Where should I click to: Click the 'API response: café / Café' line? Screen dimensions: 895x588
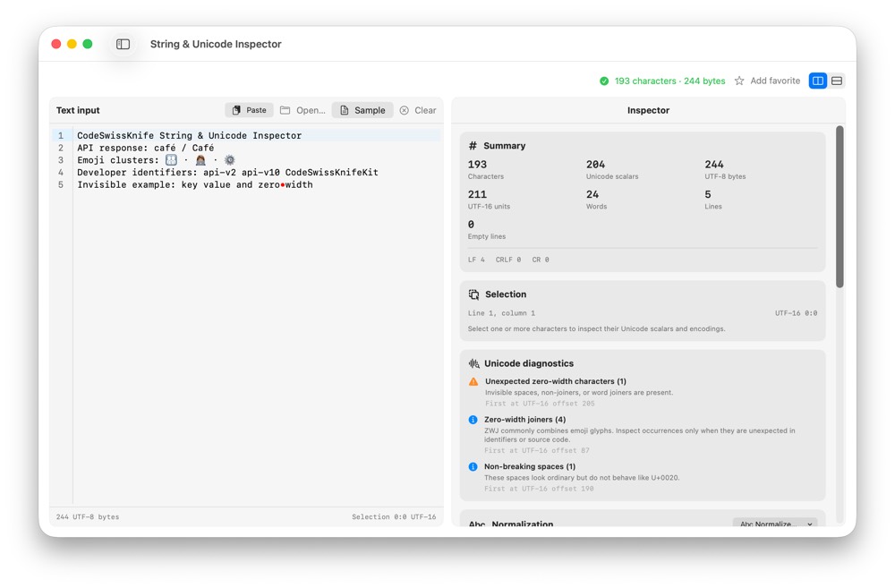[x=146, y=148]
